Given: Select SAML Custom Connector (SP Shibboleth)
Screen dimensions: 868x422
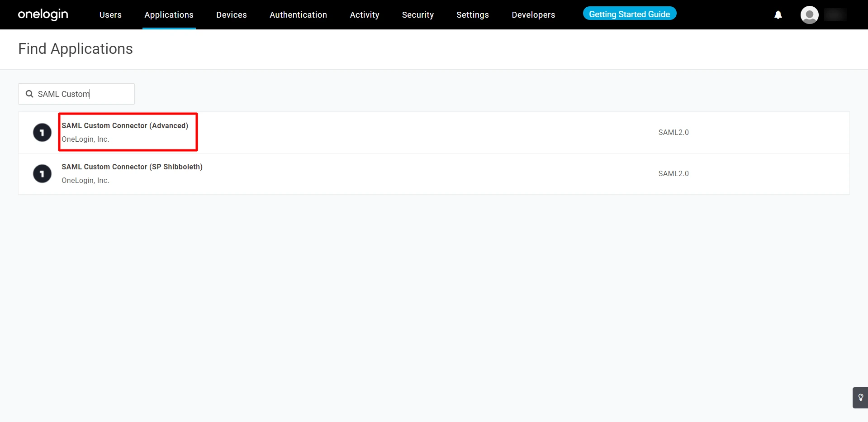Looking at the screenshot, I should click(132, 167).
